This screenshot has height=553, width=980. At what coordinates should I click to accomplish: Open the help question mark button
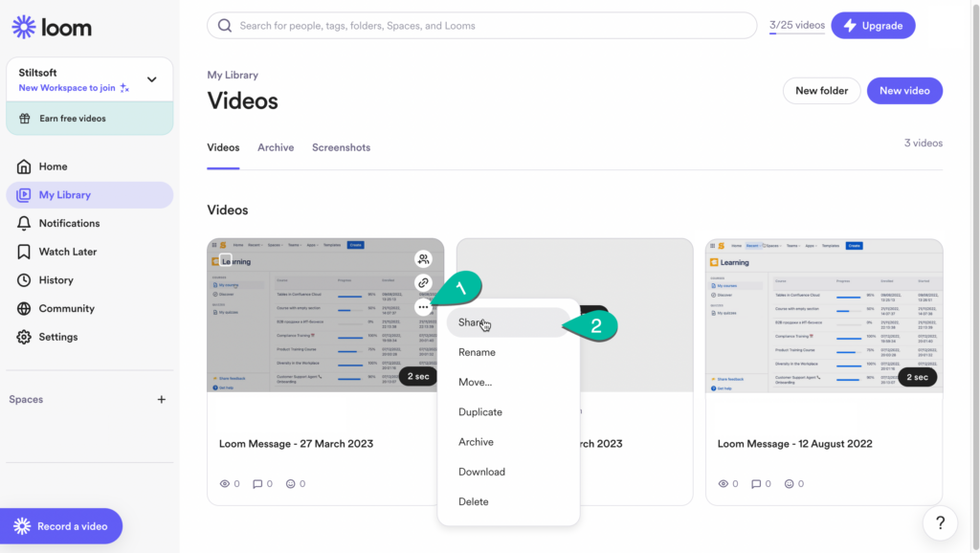click(x=940, y=523)
